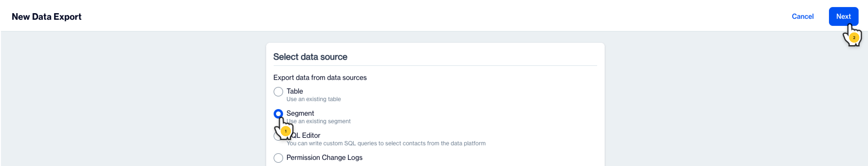Click the 'New Data Export' page title
Viewport: 868px width, 166px height.
tap(47, 16)
